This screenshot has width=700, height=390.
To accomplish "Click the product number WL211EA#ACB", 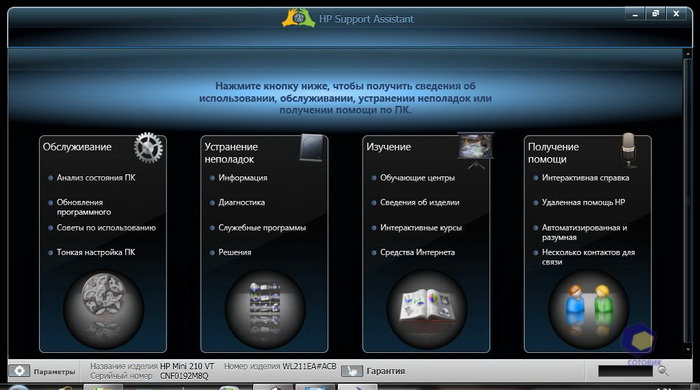I will pos(309,366).
